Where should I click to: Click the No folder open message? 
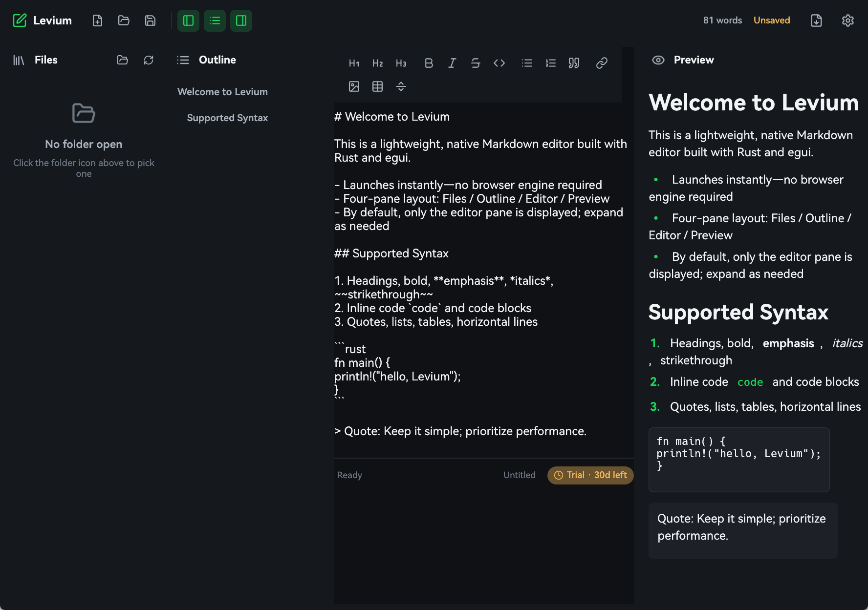(x=84, y=145)
